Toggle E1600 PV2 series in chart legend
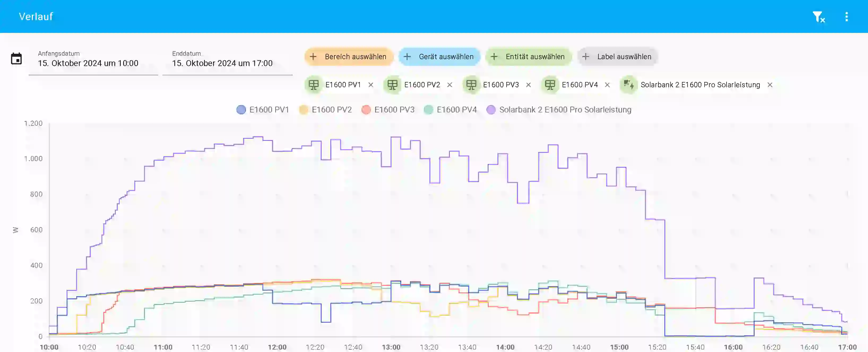The image size is (868, 352). coord(326,110)
